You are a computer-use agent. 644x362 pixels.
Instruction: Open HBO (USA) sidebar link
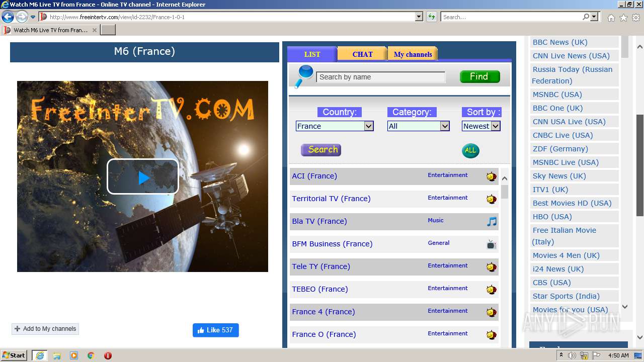pos(552,217)
